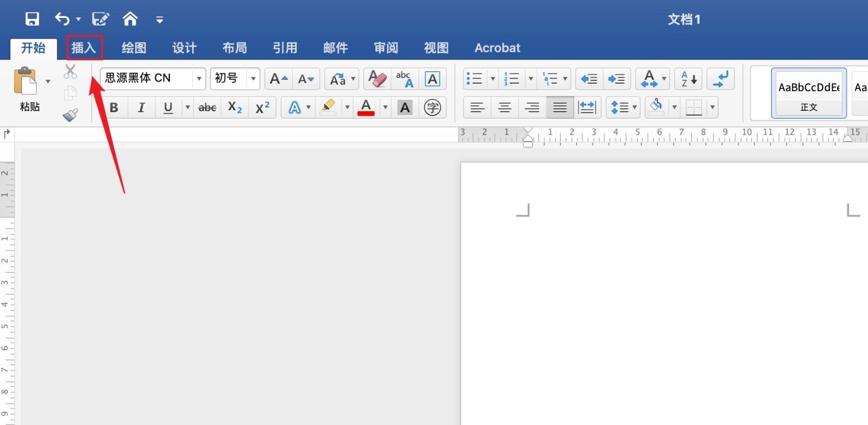This screenshot has width=868, height=425.
Task: Open the 审阅 ribbon tab
Action: point(386,48)
